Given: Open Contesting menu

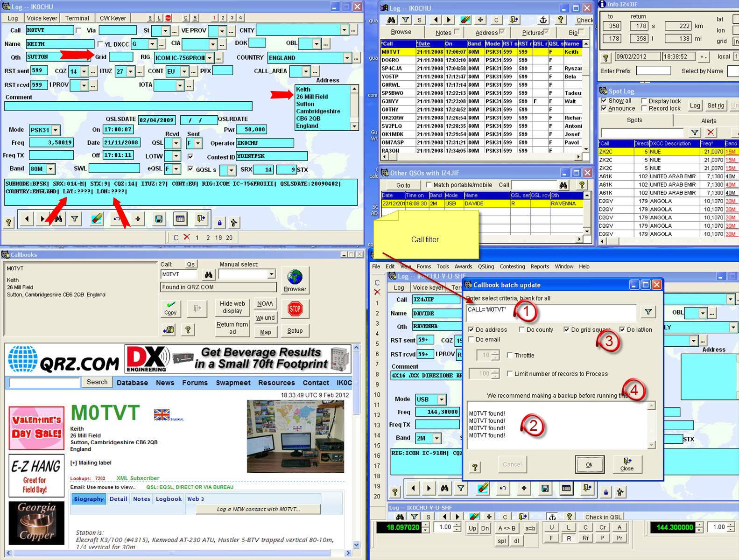Looking at the screenshot, I should 512,266.
